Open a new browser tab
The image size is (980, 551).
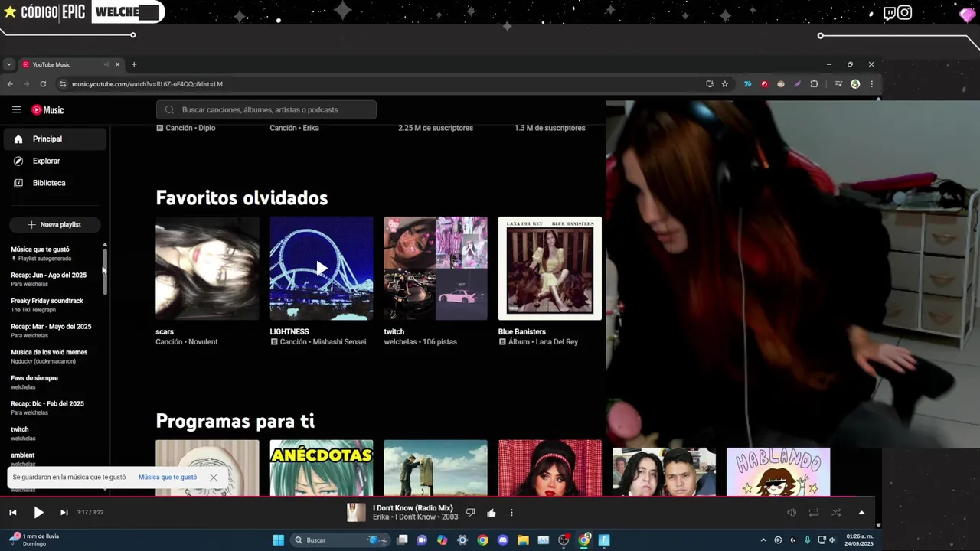(134, 64)
